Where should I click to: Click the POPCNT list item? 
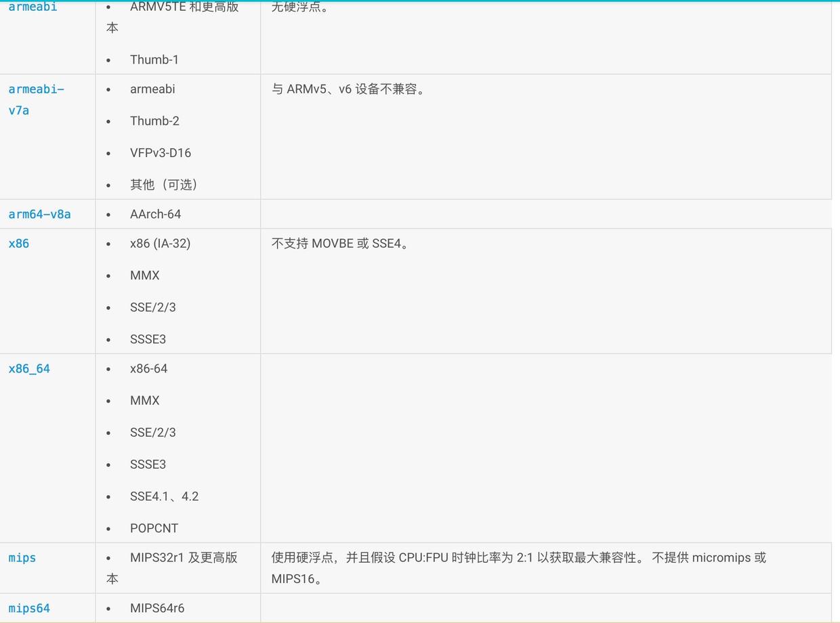click(x=154, y=528)
